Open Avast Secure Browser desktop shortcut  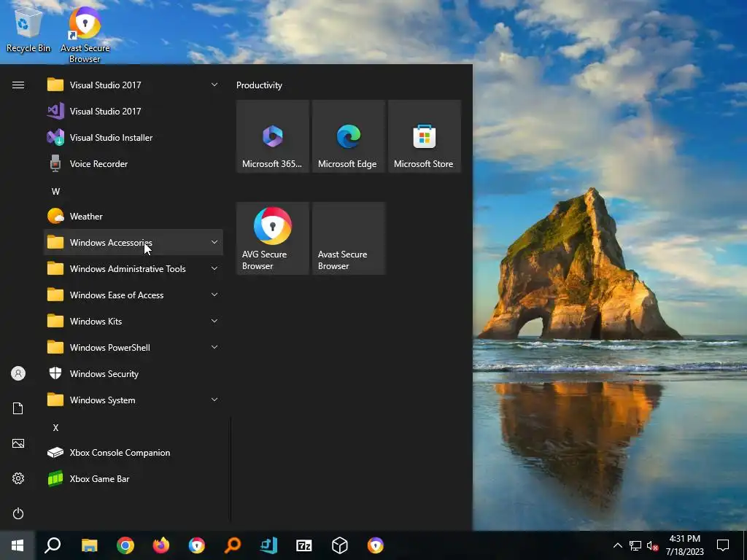(85, 34)
